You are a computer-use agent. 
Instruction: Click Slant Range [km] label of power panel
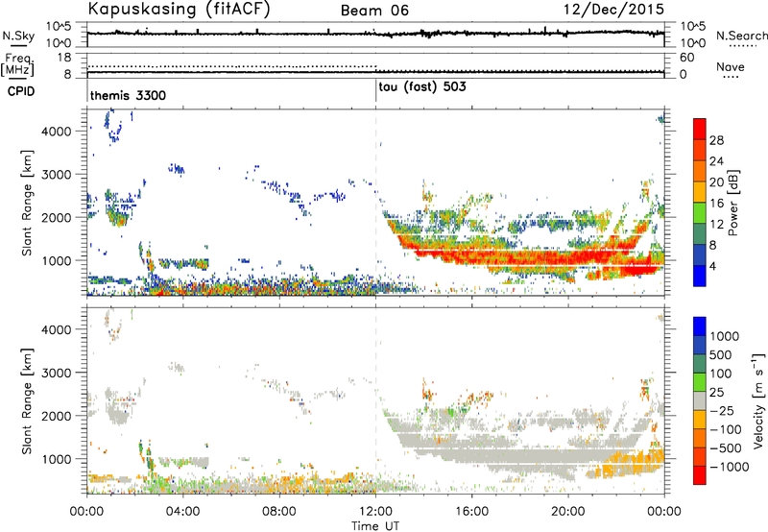point(27,203)
